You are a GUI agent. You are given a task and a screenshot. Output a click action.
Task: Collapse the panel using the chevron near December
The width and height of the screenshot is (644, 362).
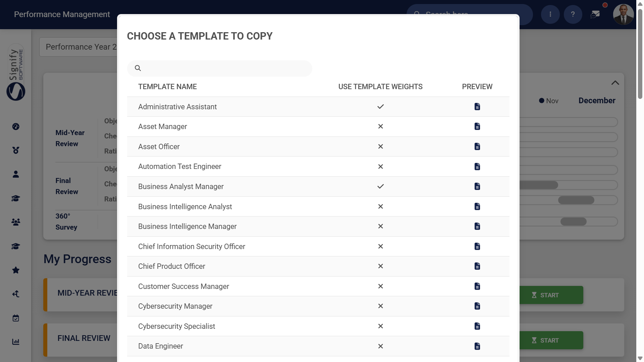615,82
